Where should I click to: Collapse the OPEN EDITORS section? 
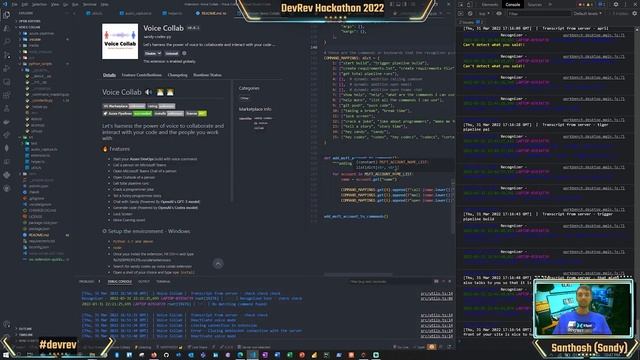tap(29, 21)
